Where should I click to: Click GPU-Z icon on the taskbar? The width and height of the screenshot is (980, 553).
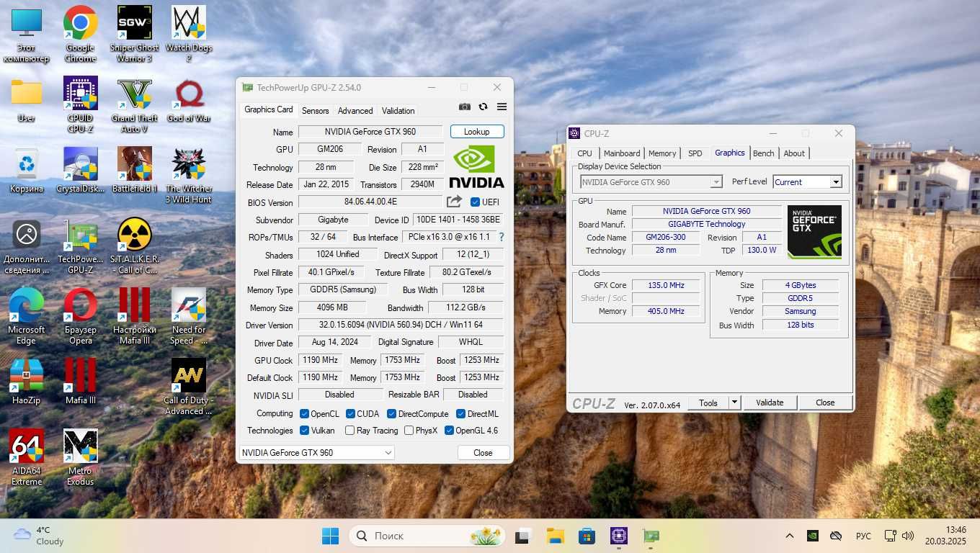[651, 536]
